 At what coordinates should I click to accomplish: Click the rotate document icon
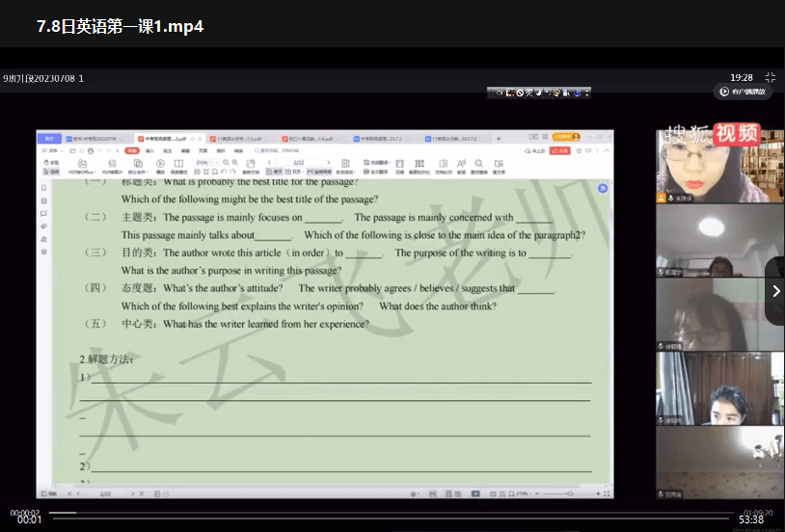[251, 167]
